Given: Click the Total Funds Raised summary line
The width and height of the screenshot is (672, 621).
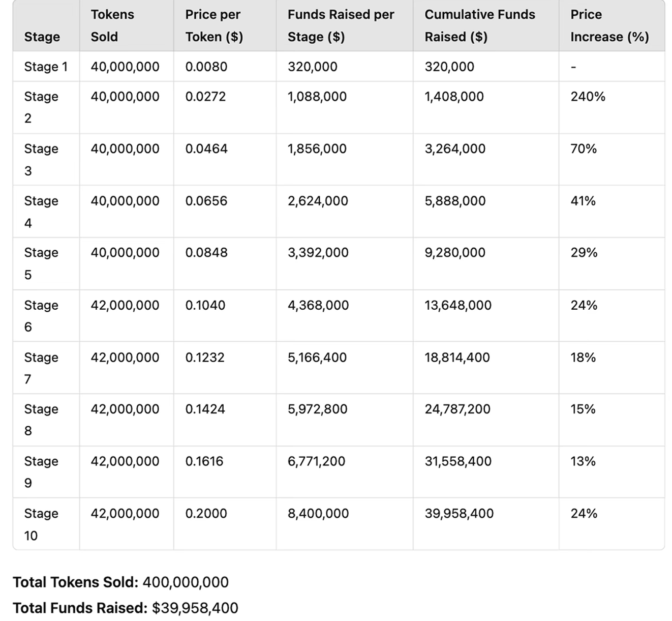Looking at the screenshot, I should [125, 608].
